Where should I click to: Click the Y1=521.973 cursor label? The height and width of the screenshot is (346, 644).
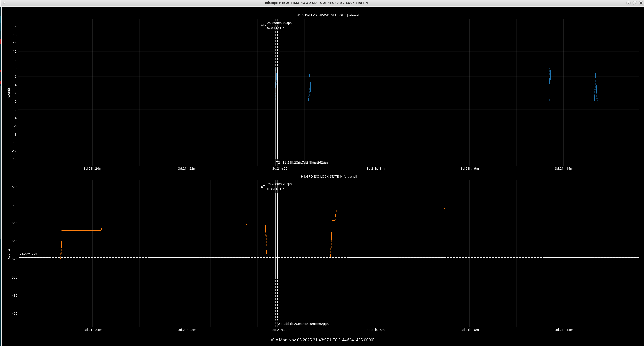click(28, 254)
